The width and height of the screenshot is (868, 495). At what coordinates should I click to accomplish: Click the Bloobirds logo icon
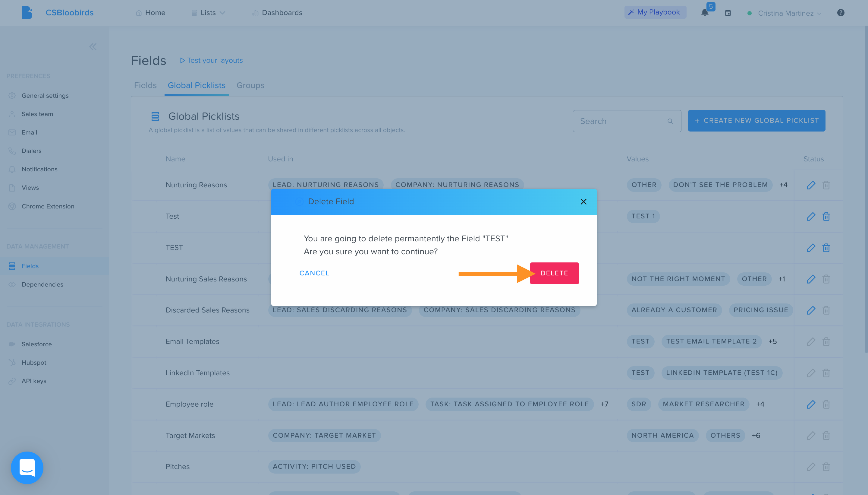point(27,13)
